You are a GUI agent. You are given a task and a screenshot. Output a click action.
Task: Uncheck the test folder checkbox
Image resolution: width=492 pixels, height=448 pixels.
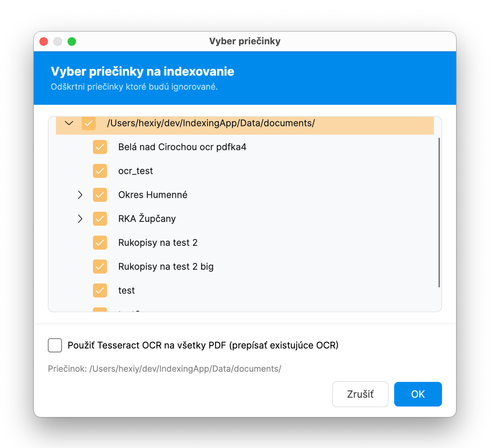tap(100, 290)
